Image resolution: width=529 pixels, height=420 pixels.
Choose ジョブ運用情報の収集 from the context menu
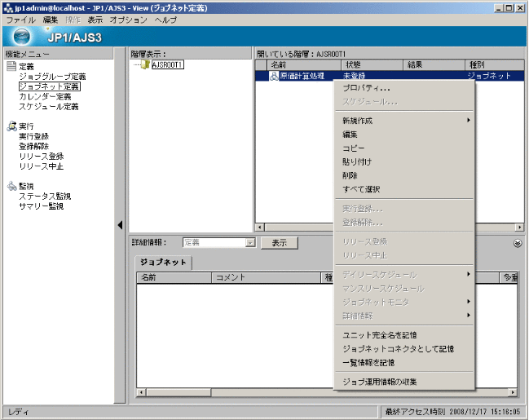pyautogui.click(x=404, y=382)
